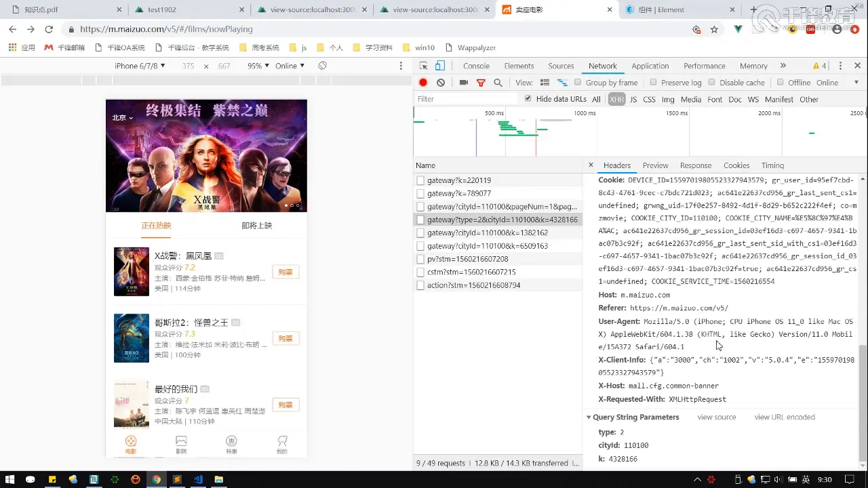The image size is (868, 488).
Task: Show more DevTools tabs chevron
Action: click(x=783, y=66)
